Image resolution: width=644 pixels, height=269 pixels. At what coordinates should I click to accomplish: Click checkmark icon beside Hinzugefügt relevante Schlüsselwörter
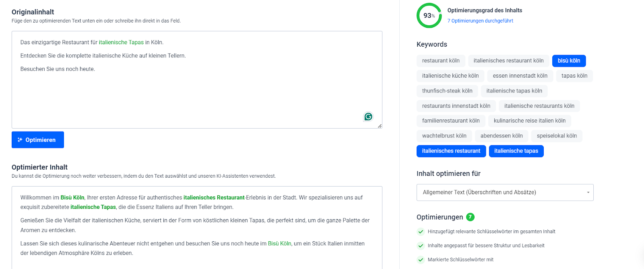click(421, 232)
